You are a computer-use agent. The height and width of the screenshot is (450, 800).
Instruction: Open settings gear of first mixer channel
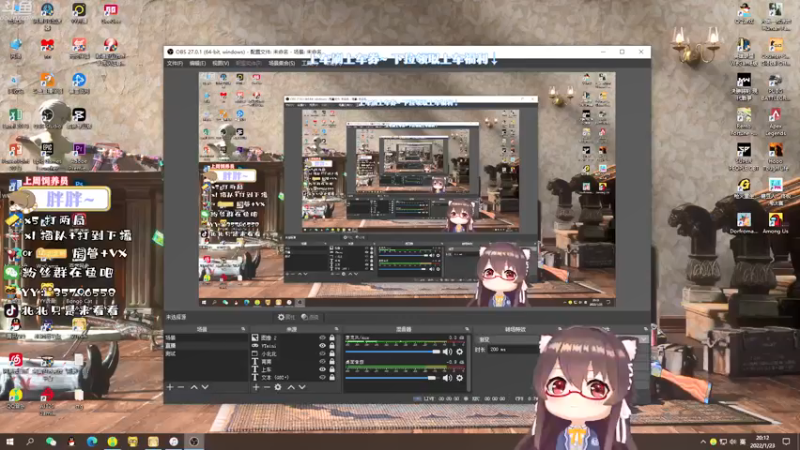[x=460, y=352]
